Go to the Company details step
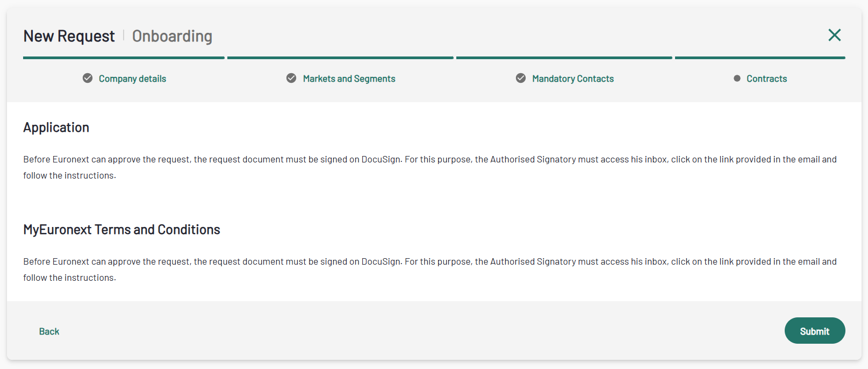 132,79
